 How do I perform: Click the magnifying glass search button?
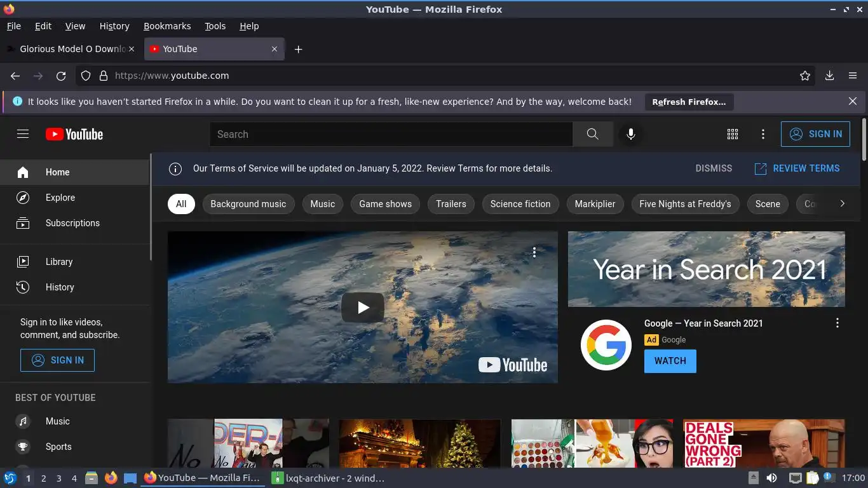[593, 134]
